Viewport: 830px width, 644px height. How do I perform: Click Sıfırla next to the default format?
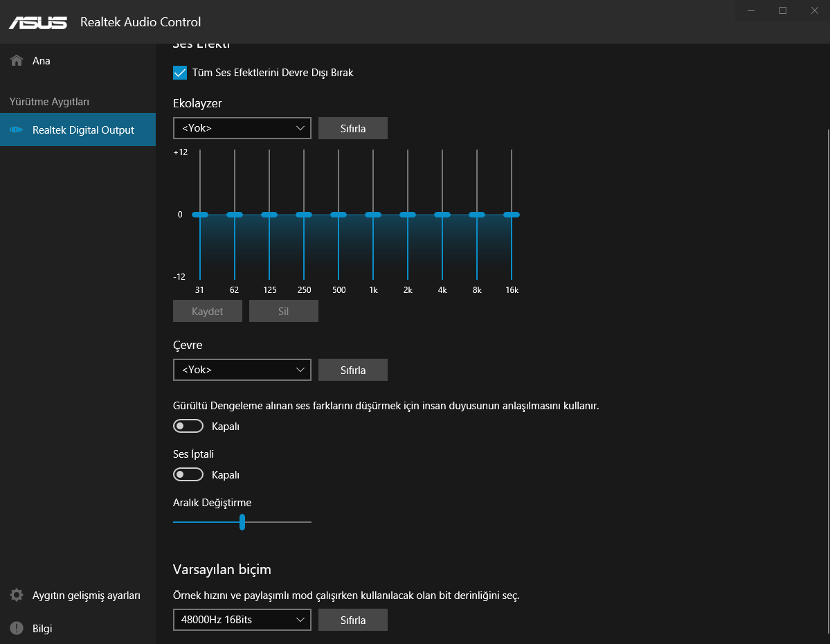(353, 620)
